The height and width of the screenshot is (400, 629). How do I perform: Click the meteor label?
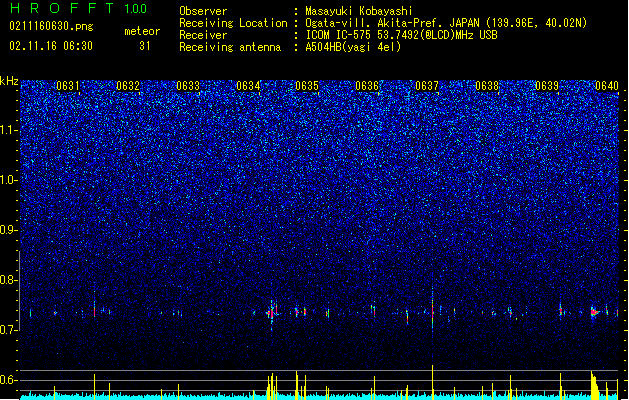click(x=142, y=31)
